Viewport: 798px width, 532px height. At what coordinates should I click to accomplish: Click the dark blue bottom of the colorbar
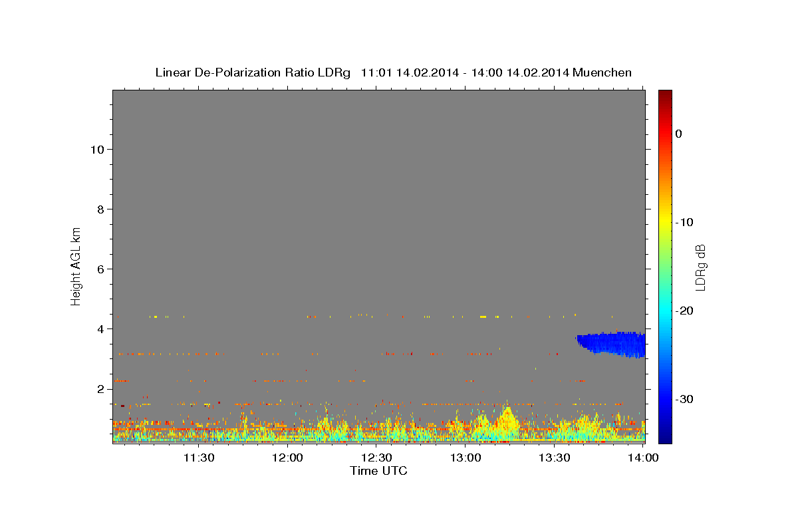pyautogui.click(x=665, y=436)
